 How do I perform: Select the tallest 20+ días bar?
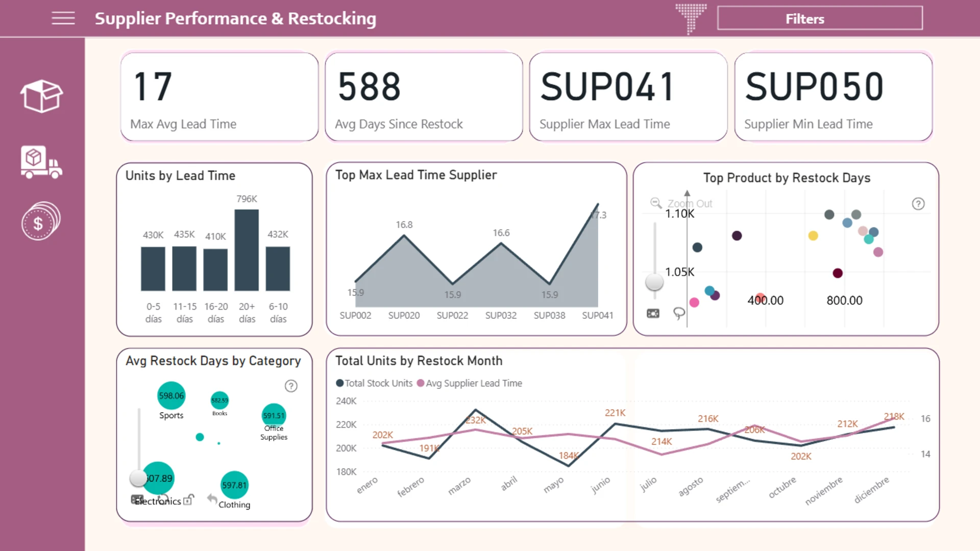coord(247,250)
